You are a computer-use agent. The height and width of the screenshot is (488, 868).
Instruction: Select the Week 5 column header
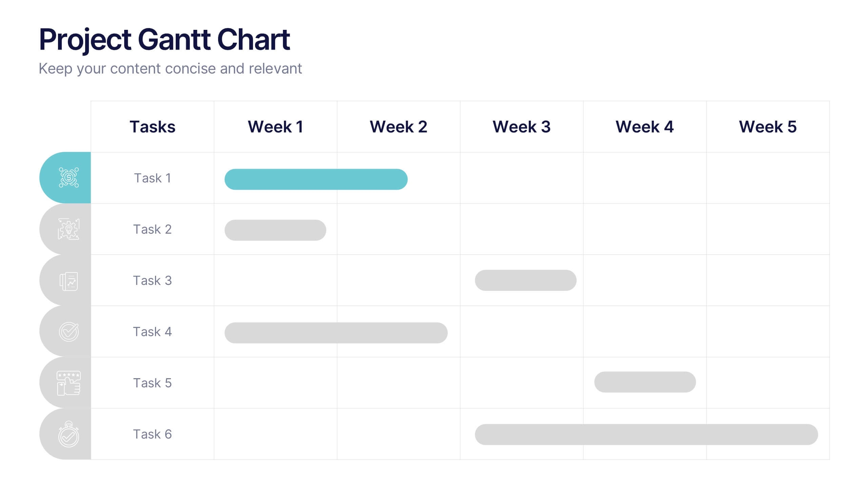768,127
